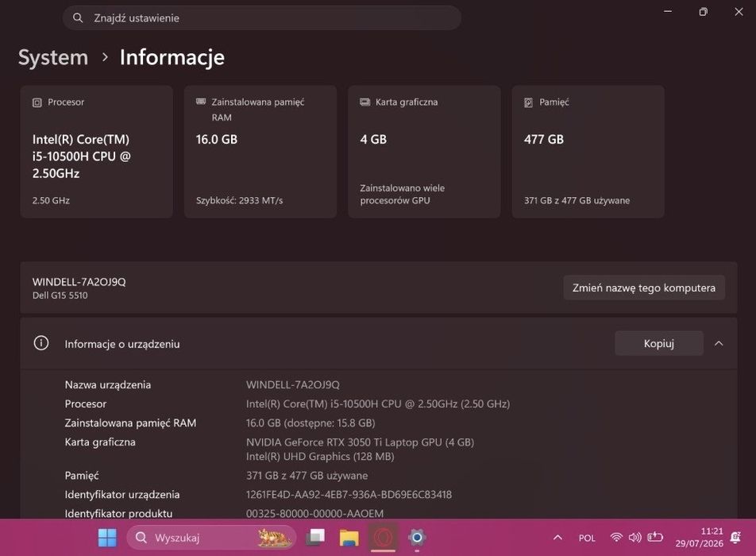The height and width of the screenshot is (556, 756).
Task: Show hidden tray icons chevron
Action: tap(557, 537)
